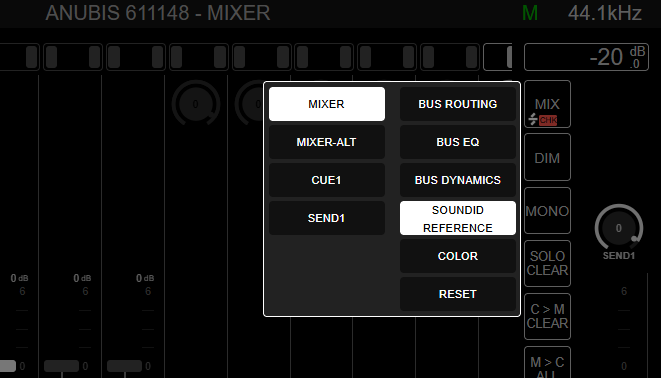Click the green M status indicator

(530, 13)
